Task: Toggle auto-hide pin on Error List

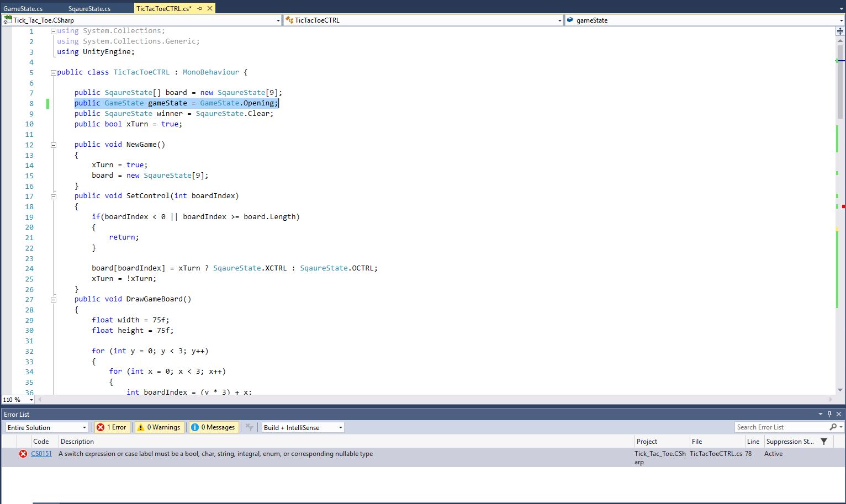Action: pyautogui.click(x=829, y=414)
